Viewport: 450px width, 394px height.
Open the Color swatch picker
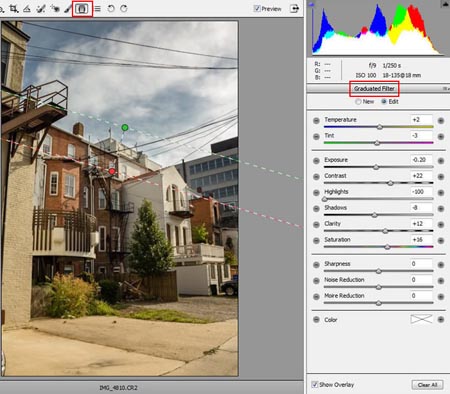click(x=421, y=319)
